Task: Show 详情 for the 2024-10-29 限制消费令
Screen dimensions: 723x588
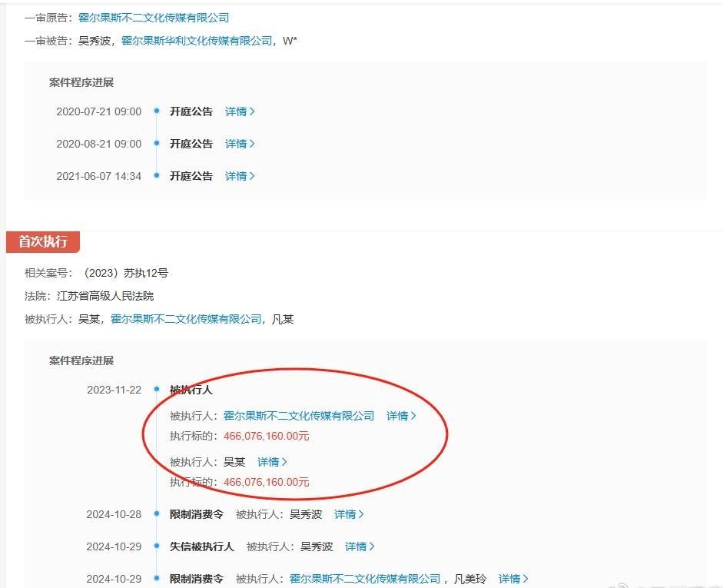Action: (513, 579)
